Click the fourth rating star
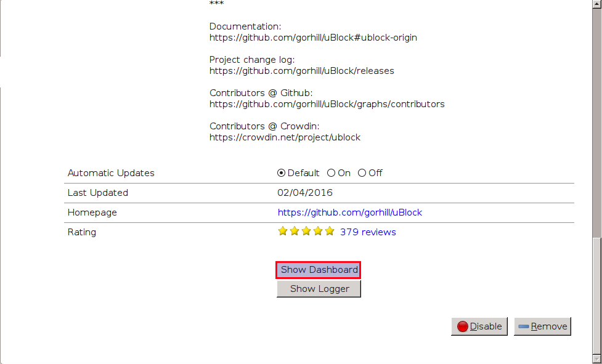Screen dimensions: 602x364 click(x=318, y=232)
